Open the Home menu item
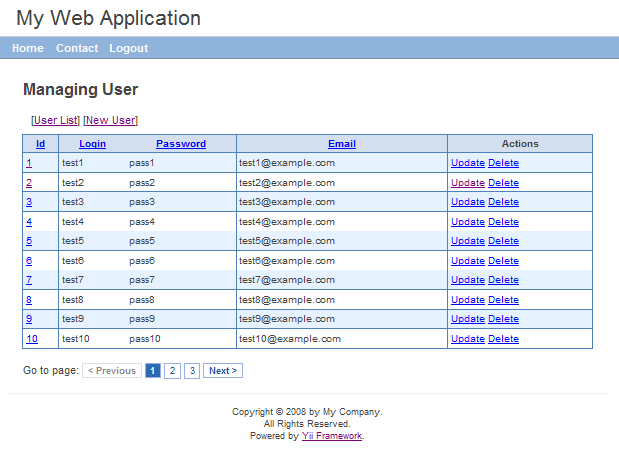 coord(27,48)
